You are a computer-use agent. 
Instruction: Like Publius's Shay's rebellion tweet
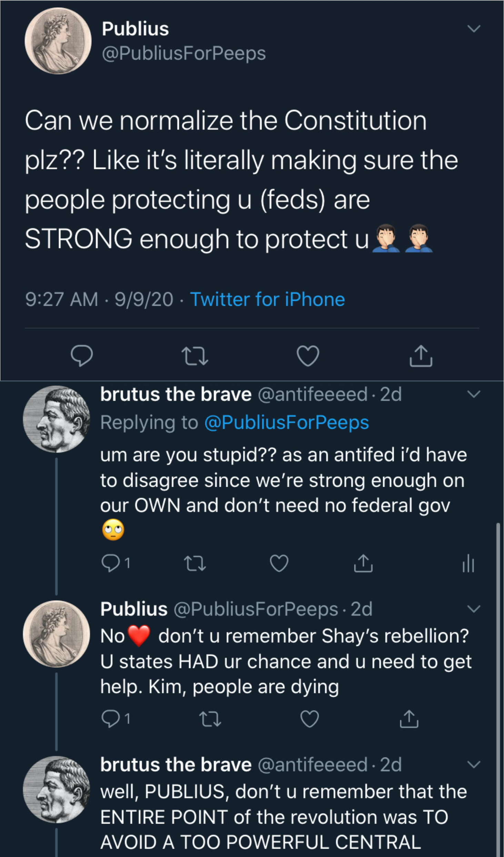(x=310, y=719)
